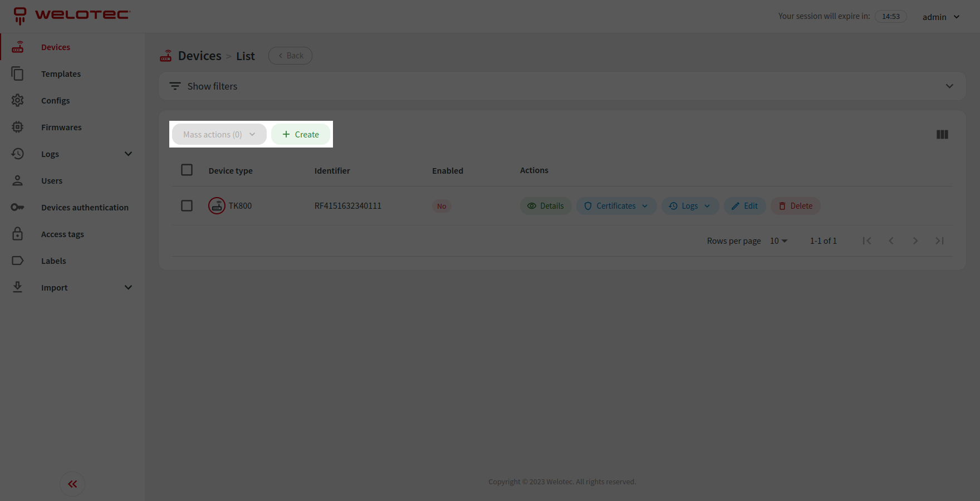Open Labels in the sidebar
980x501 pixels.
53,261
